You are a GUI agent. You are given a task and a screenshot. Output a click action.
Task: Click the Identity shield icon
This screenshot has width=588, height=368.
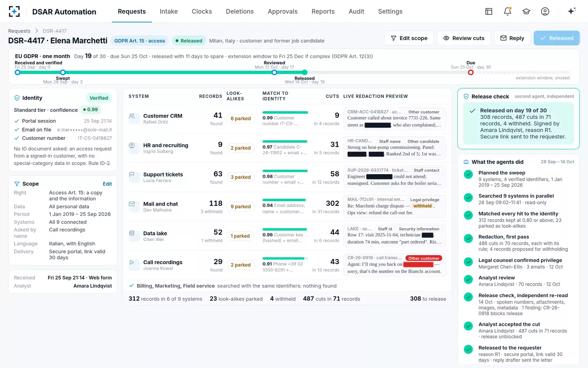17,98
